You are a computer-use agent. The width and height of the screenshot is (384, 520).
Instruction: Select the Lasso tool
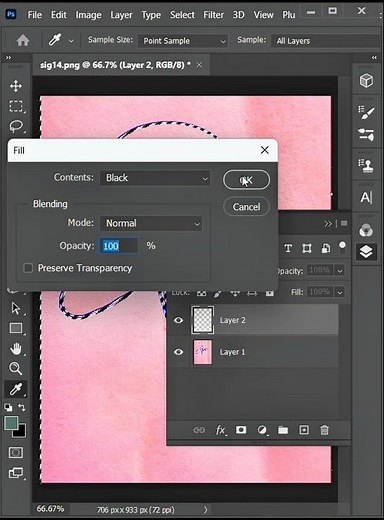[x=16, y=126]
